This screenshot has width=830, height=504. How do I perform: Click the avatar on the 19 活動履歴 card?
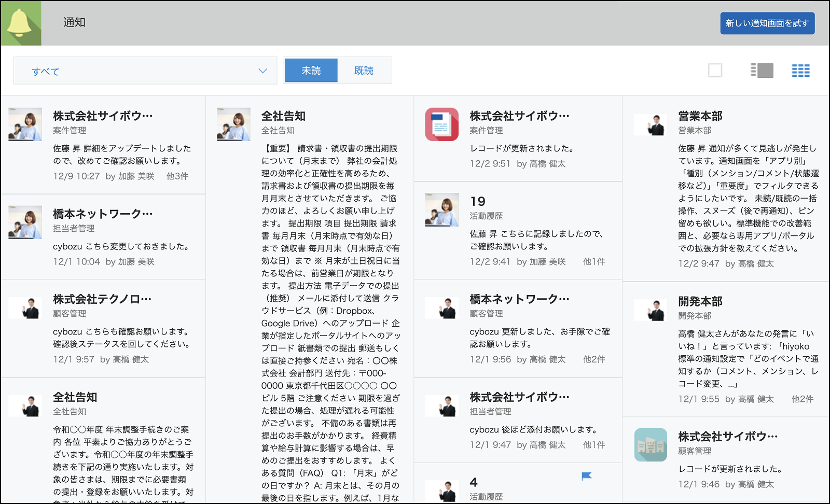pyautogui.click(x=441, y=209)
